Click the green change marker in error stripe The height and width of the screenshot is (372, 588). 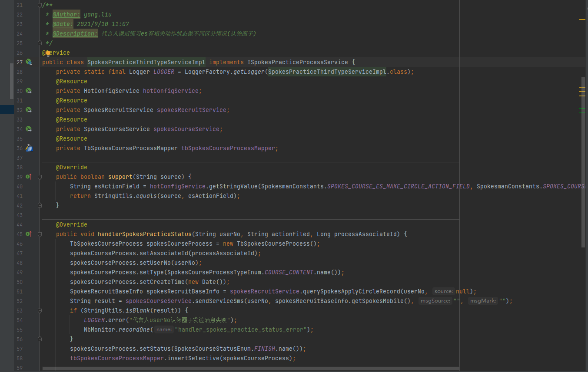pyautogui.click(x=582, y=108)
